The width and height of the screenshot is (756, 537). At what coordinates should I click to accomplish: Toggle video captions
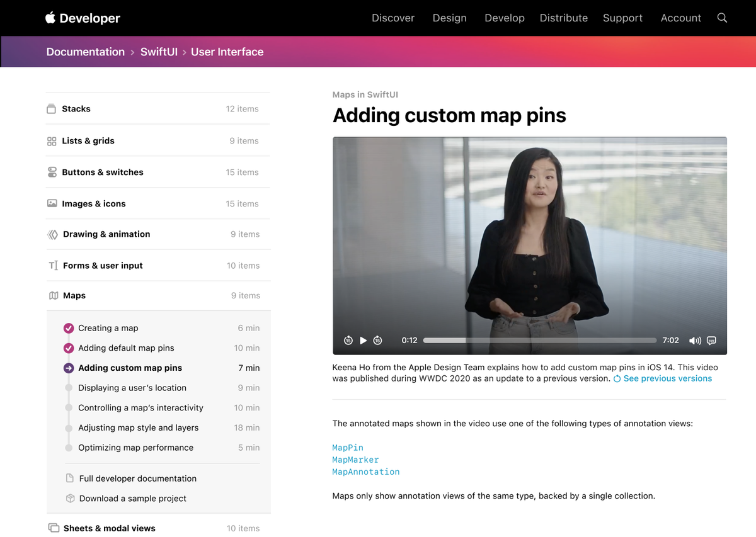[711, 340]
